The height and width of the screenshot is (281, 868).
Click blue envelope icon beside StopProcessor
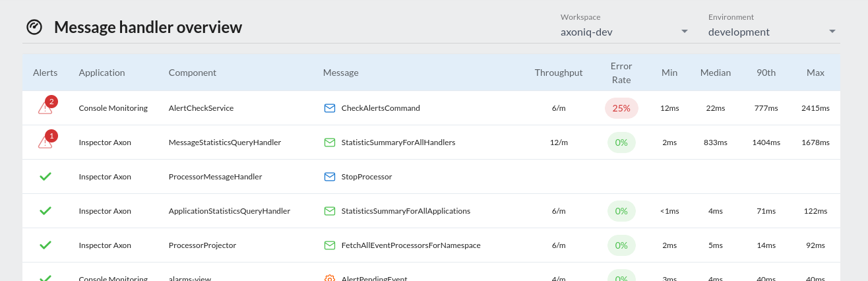point(330,177)
